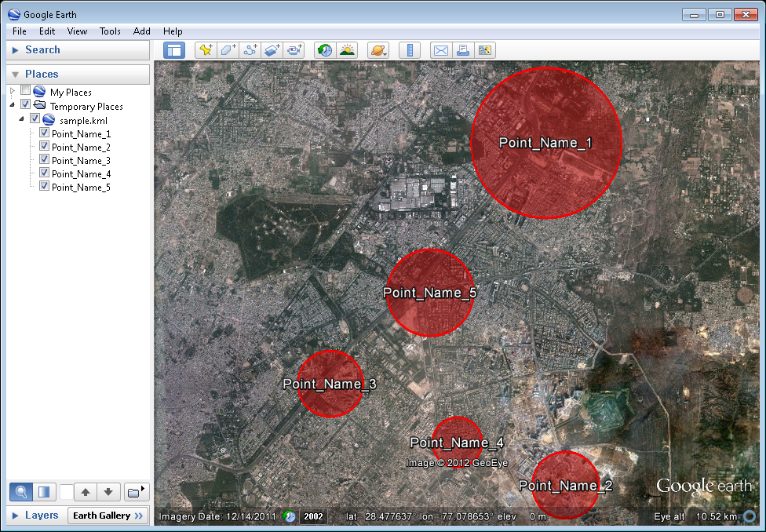
Task: Email the view envelope icon
Action: point(440,50)
